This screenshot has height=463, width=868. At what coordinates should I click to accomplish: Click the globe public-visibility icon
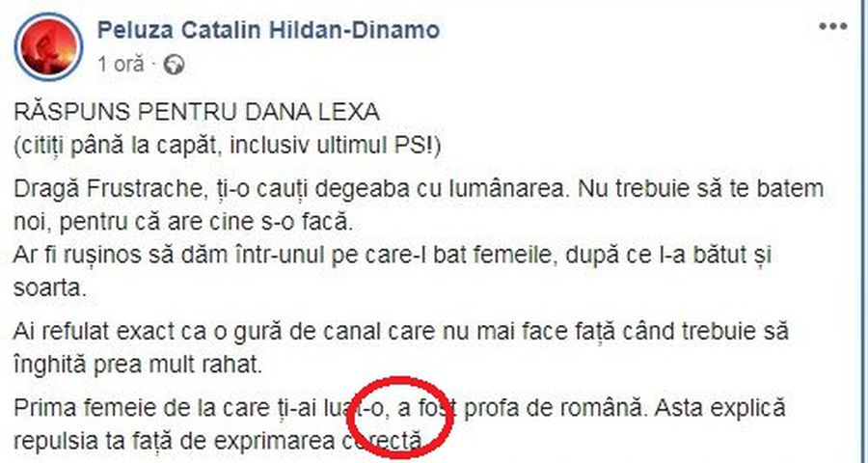point(174,65)
